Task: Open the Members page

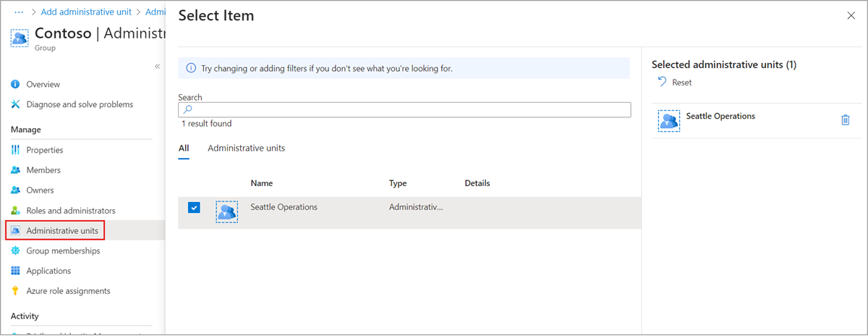Action: [x=43, y=170]
